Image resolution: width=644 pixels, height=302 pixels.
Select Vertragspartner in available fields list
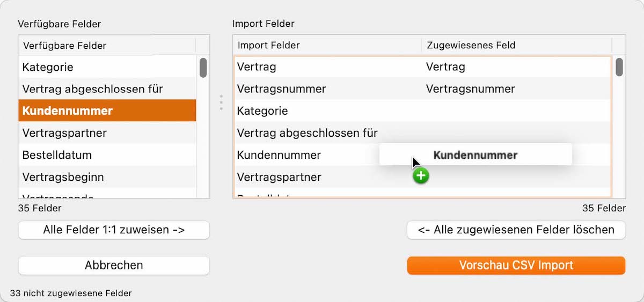click(x=107, y=132)
